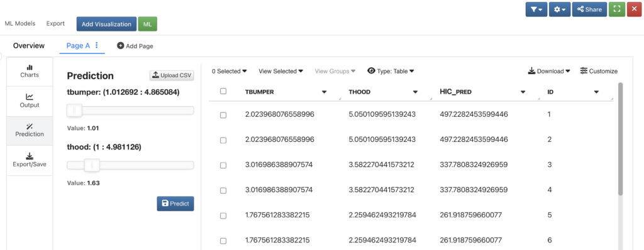This screenshot has height=250, width=644.
Task: Click the green ML button
Action: coord(147,24)
